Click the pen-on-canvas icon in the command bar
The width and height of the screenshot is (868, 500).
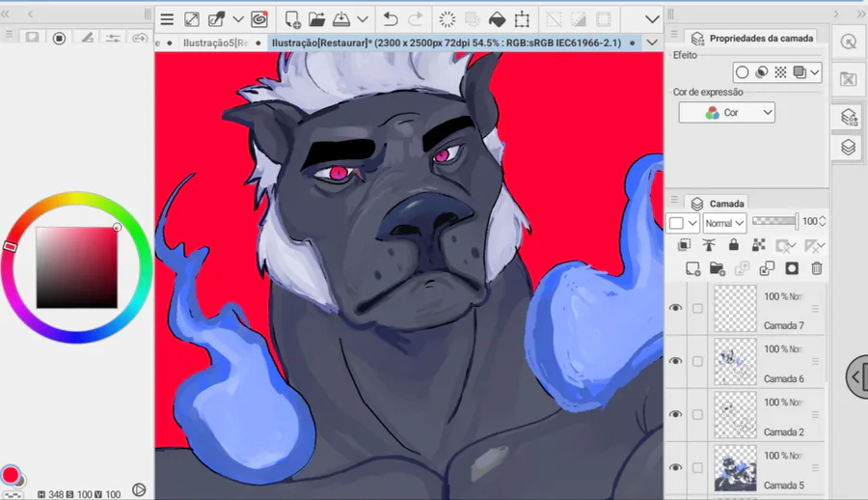coord(216,20)
